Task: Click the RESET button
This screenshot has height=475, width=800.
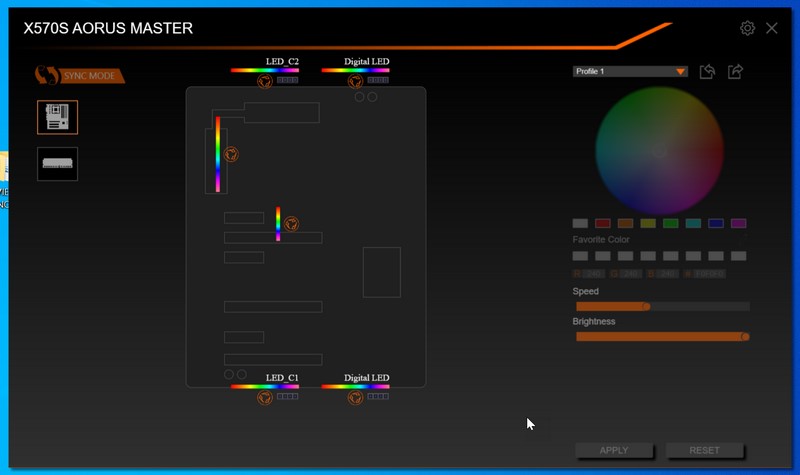Action: tap(704, 451)
